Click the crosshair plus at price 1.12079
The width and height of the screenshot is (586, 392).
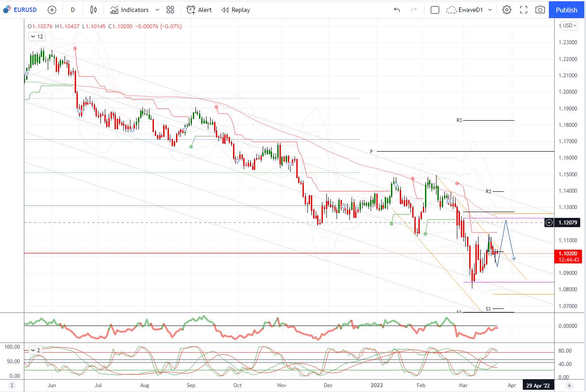pos(549,223)
